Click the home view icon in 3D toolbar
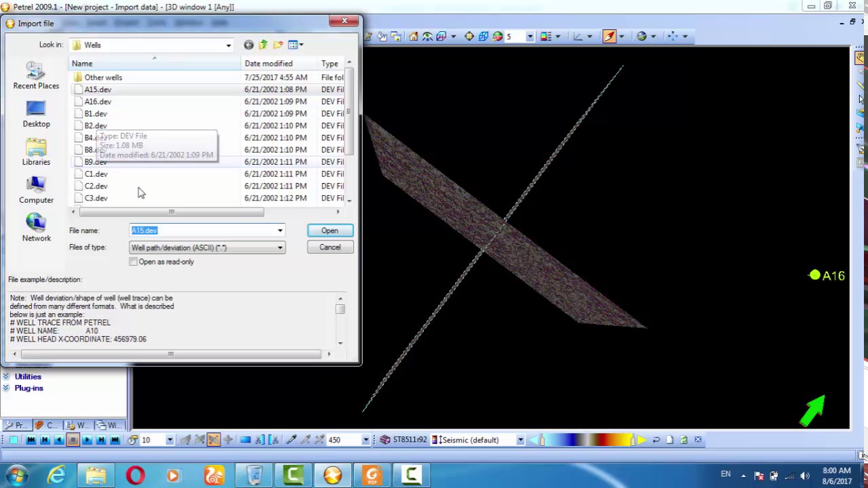Screen dimensions: 868x488 pos(414,37)
